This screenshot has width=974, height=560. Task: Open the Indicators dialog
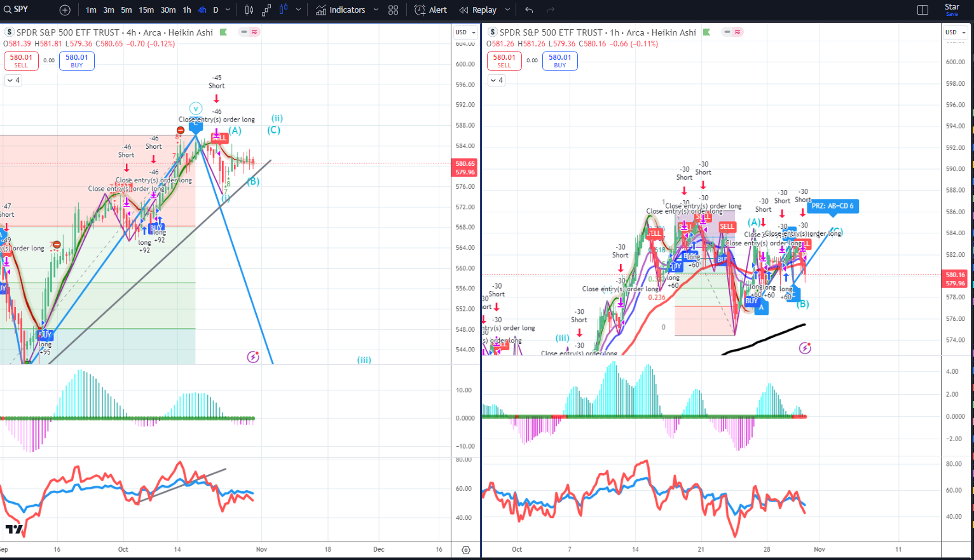point(341,10)
